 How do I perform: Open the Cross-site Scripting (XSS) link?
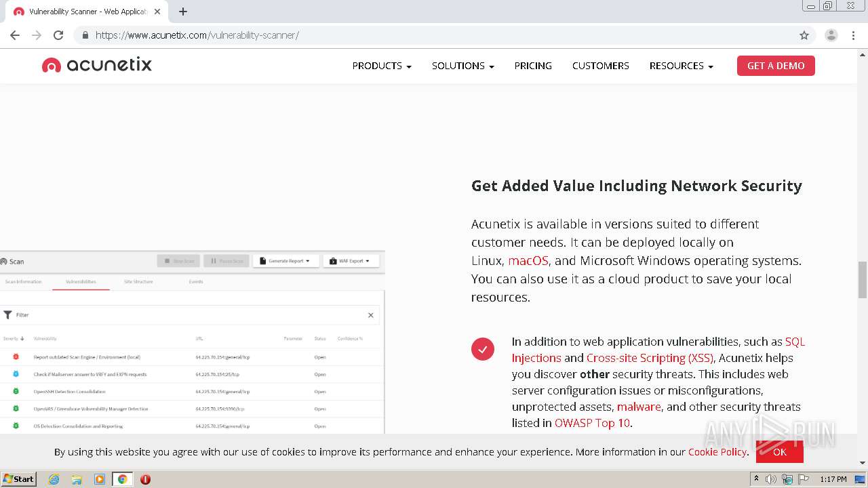[650, 358]
